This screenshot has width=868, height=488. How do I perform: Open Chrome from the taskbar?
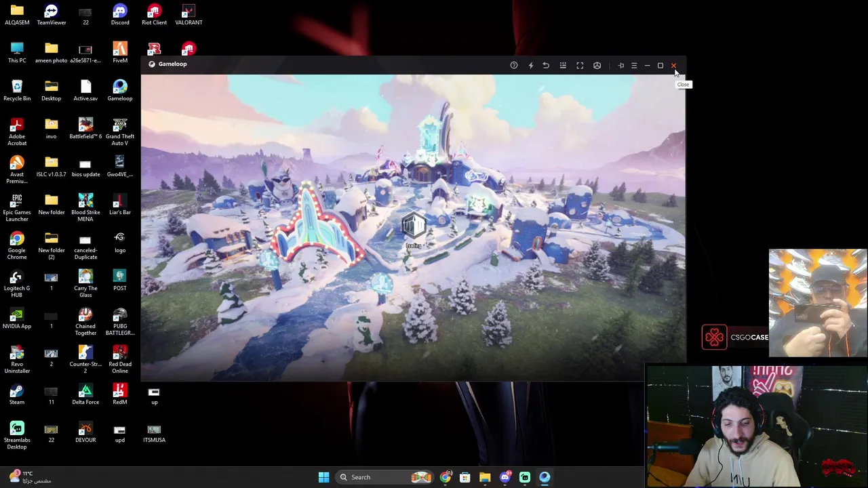[x=445, y=477]
